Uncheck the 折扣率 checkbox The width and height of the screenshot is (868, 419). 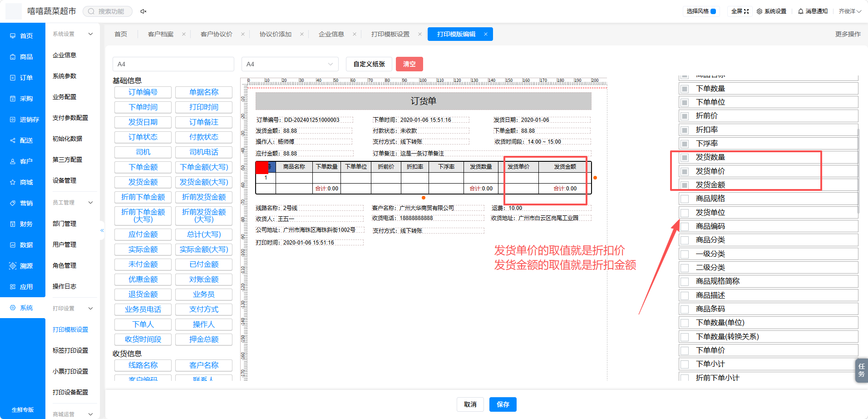(x=685, y=130)
